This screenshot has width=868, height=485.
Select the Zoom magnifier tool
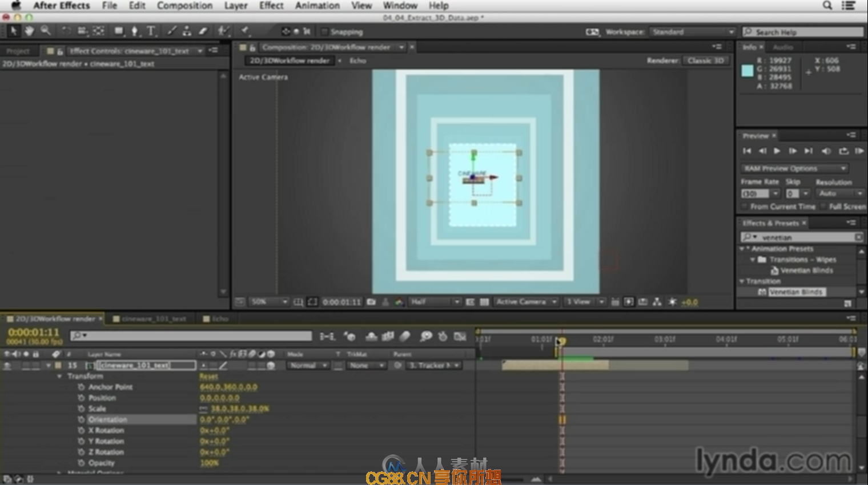pyautogui.click(x=45, y=31)
